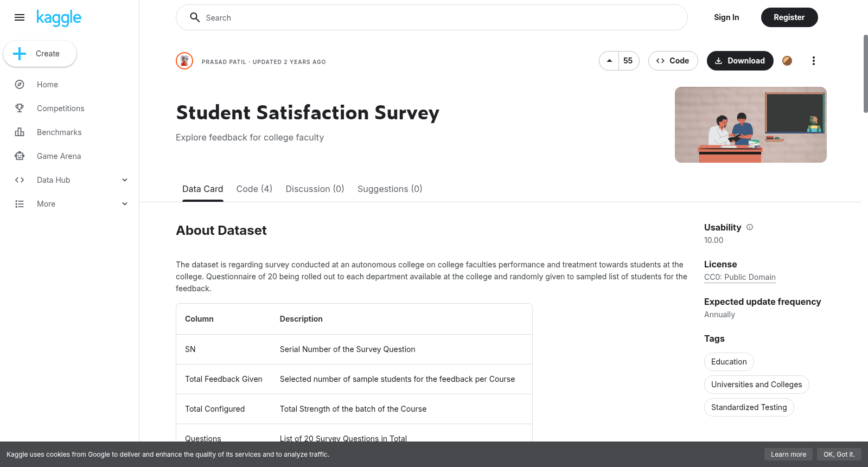Click the 'Student Satisfaction Survey' title
The width and height of the screenshot is (868, 467).
tap(308, 113)
